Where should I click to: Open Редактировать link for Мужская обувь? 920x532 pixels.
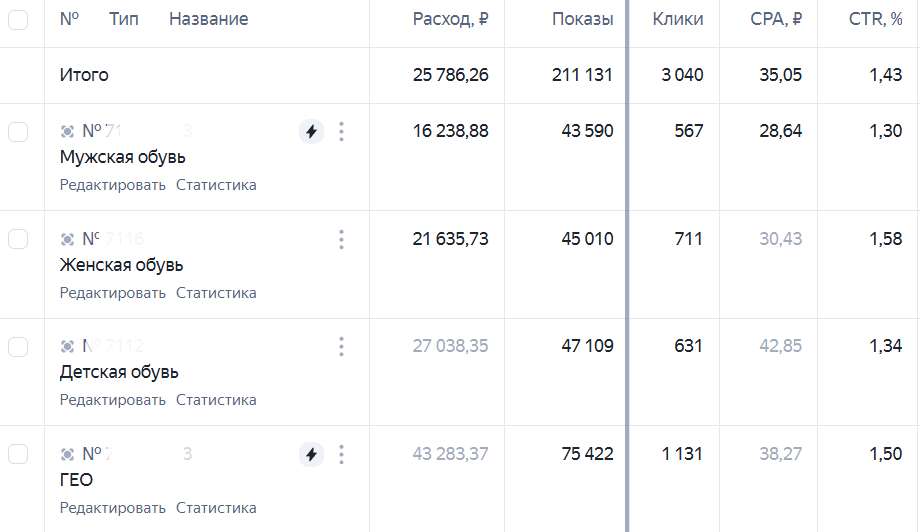(x=113, y=185)
